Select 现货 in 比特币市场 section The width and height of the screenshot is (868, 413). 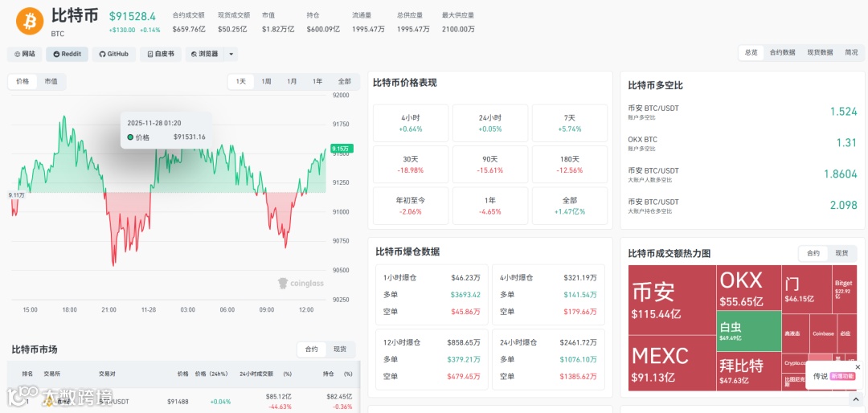click(x=340, y=350)
